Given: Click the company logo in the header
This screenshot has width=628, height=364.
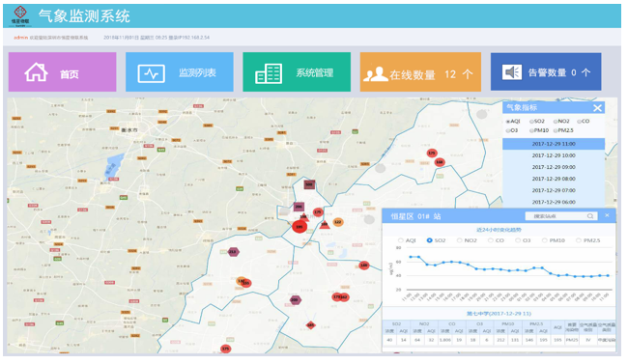Looking at the screenshot, I should [20, 16].
